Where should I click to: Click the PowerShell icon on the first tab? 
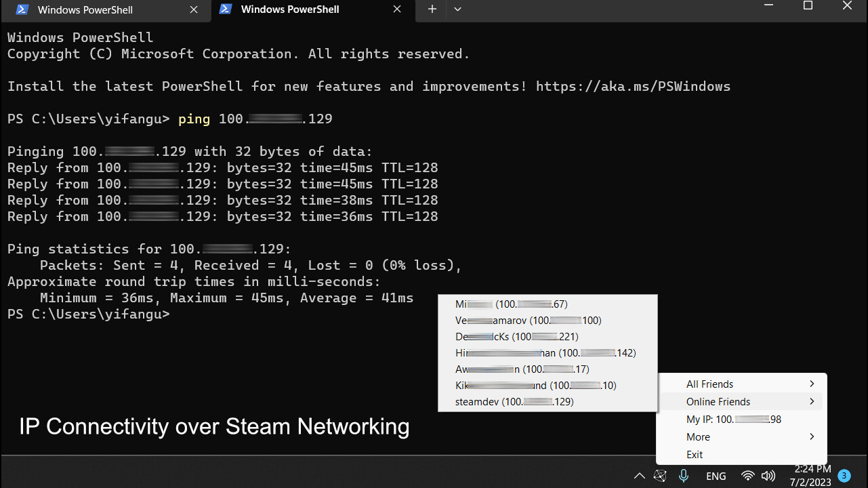(20, 9)
